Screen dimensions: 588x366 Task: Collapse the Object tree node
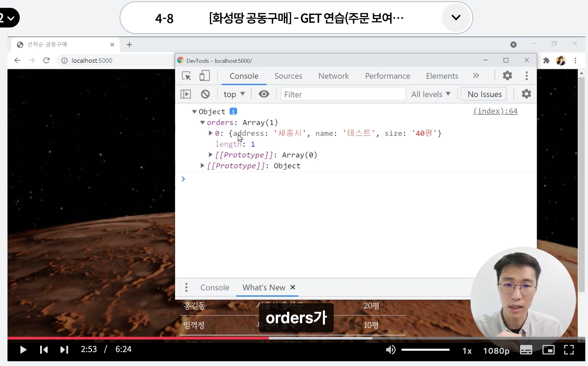[x=194, y=111]
